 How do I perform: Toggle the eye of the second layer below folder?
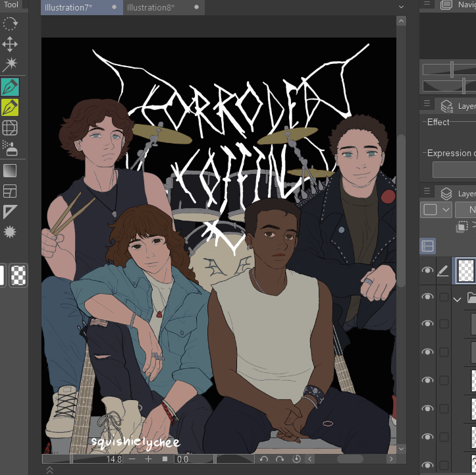427,352
